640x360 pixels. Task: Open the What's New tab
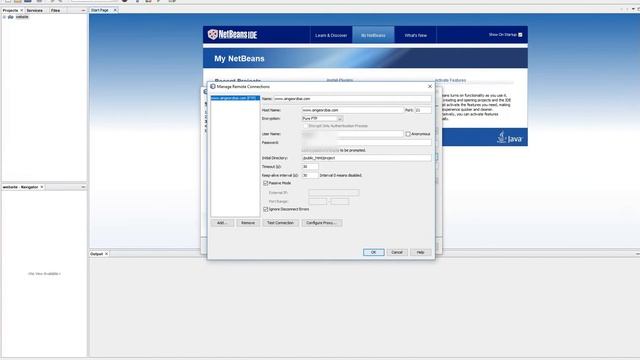coord(416,35)
